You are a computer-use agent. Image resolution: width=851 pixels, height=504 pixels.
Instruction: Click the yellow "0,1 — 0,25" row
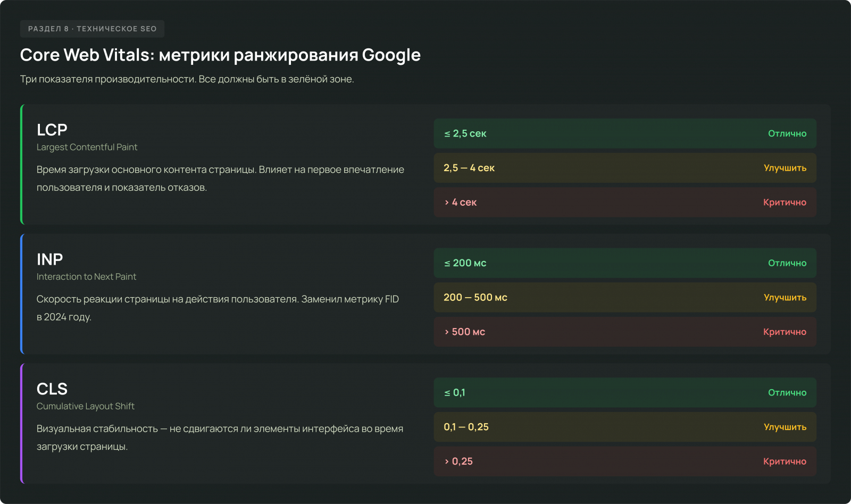click(624, 427)
